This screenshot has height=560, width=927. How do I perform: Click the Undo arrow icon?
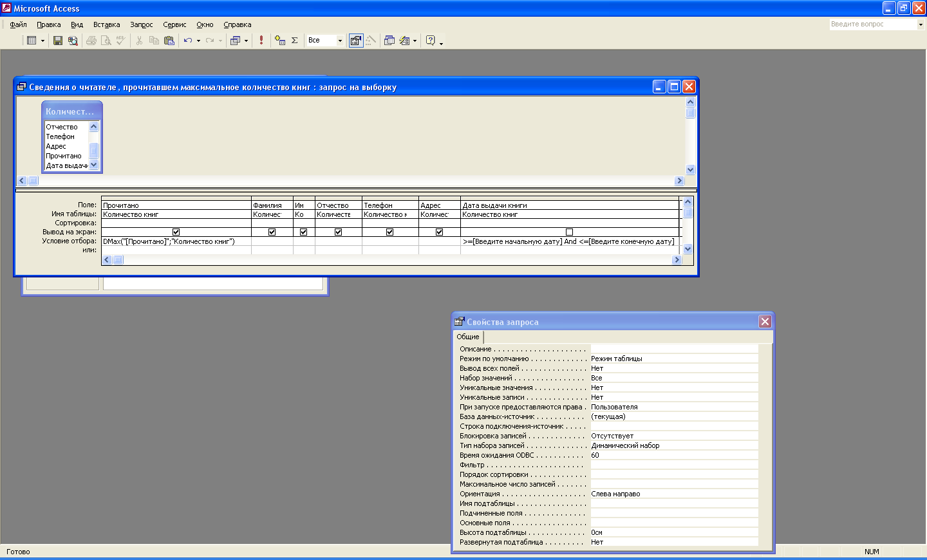(187, 41)
